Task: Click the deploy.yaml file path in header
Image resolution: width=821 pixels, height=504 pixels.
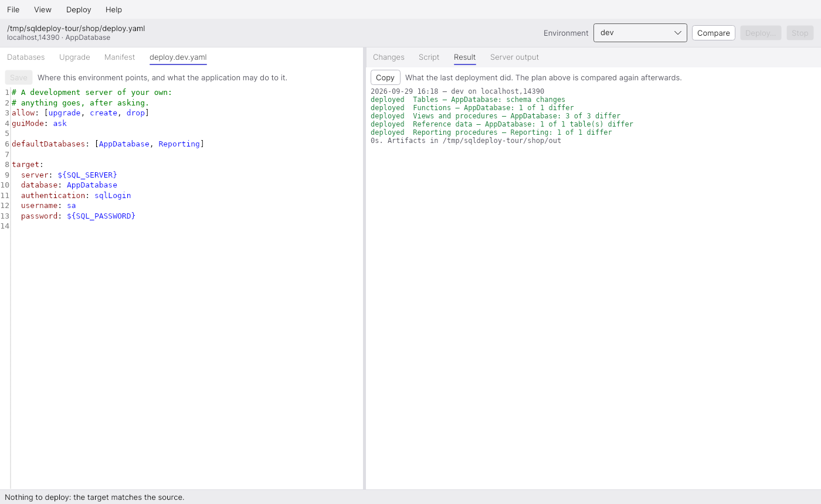Action: pos(76,28)
